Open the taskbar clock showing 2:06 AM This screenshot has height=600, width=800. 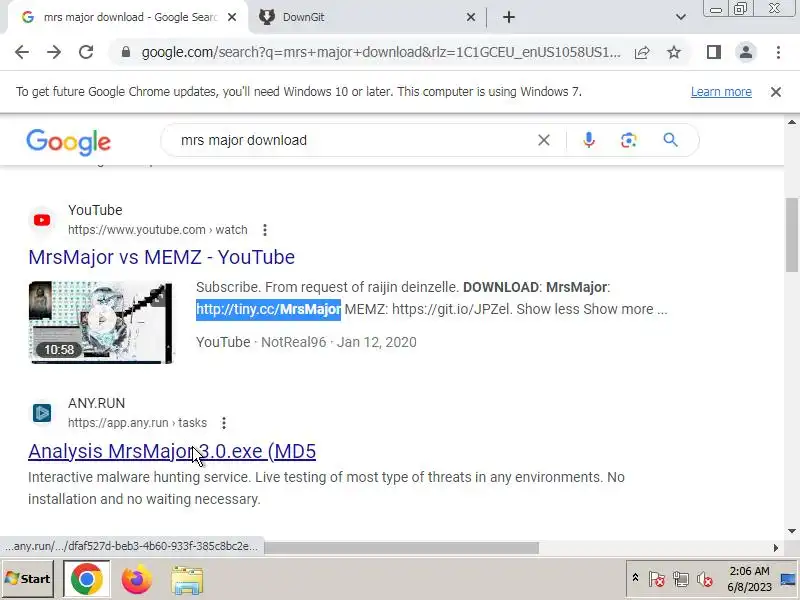tap(749, 579)
